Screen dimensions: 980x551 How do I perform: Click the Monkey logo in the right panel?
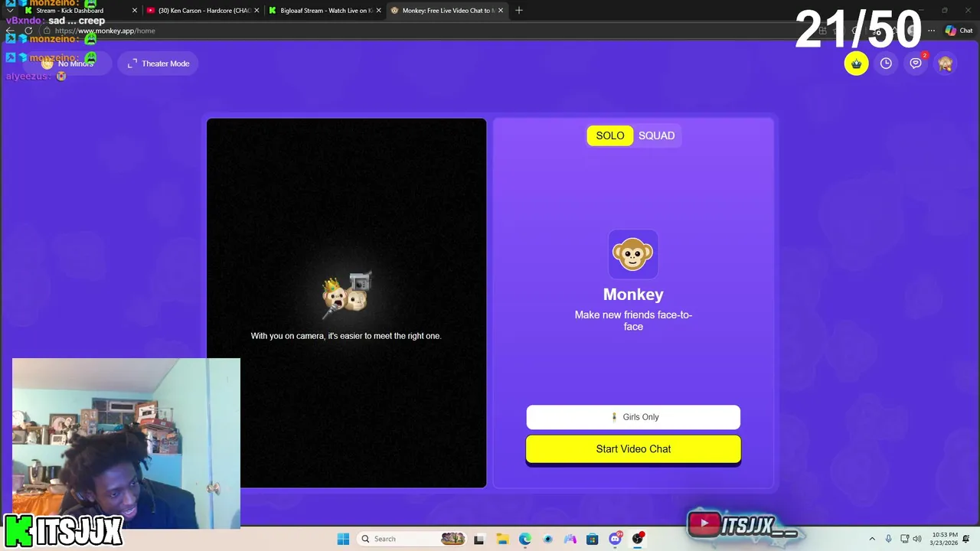tap(633, 254)
